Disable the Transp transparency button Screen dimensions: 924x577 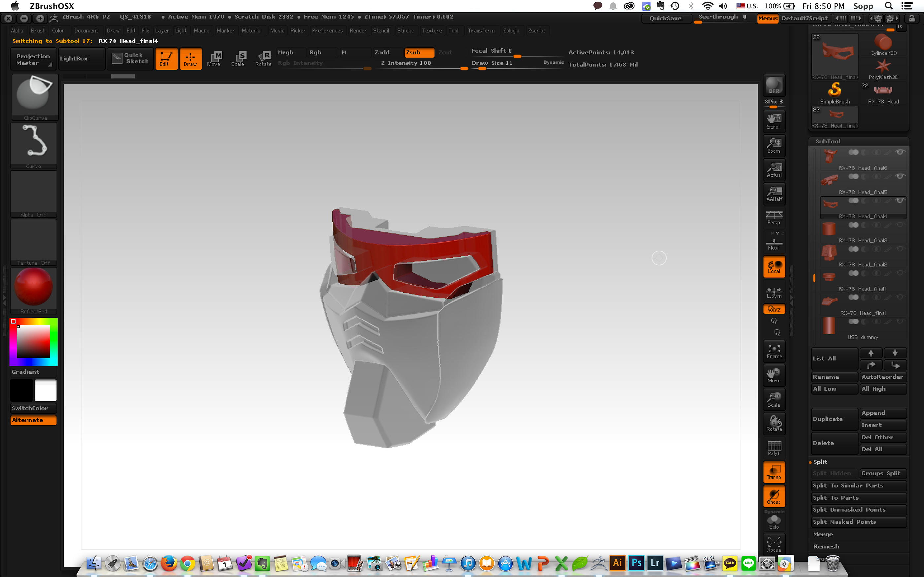(x=774, y=472)
